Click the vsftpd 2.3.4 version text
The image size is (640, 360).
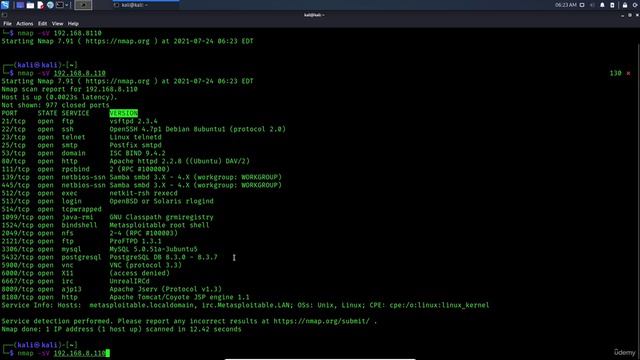[x=133, y=121]
